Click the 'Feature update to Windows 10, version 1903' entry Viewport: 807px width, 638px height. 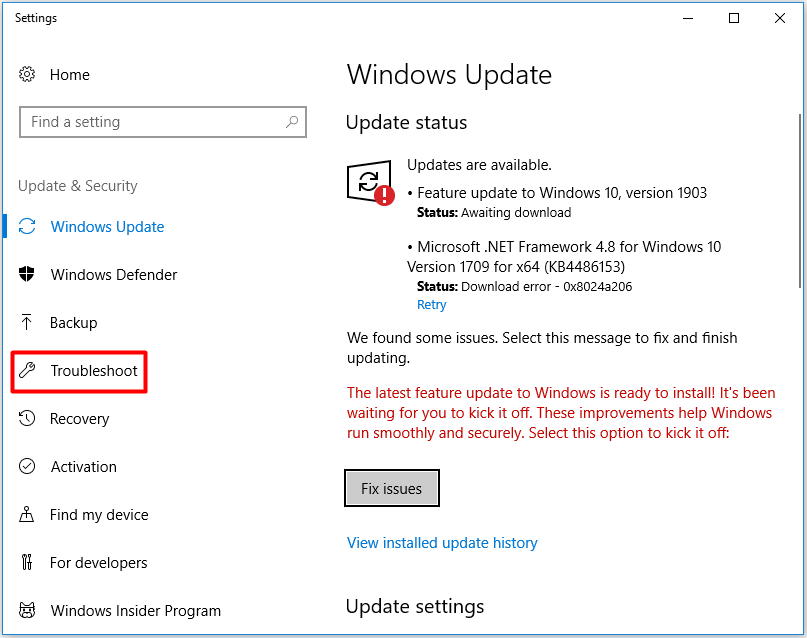pyautogui.click(x=562, y=193)
